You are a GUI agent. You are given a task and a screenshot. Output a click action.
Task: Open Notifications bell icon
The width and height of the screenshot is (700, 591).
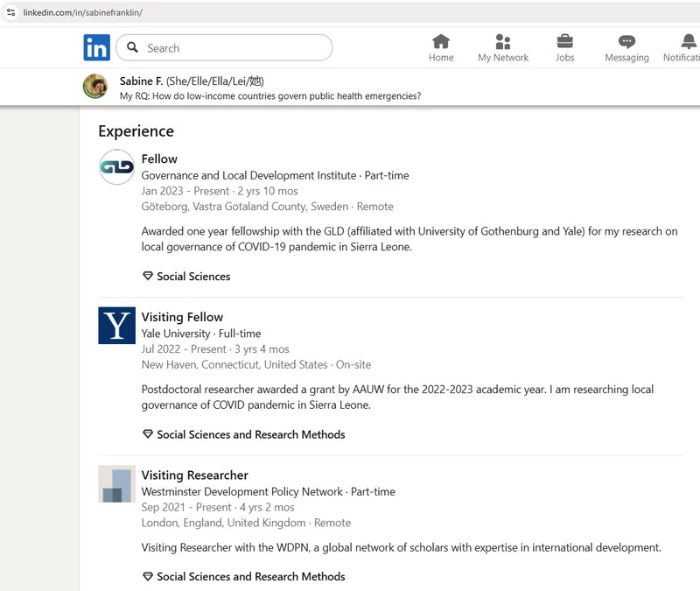689,41
